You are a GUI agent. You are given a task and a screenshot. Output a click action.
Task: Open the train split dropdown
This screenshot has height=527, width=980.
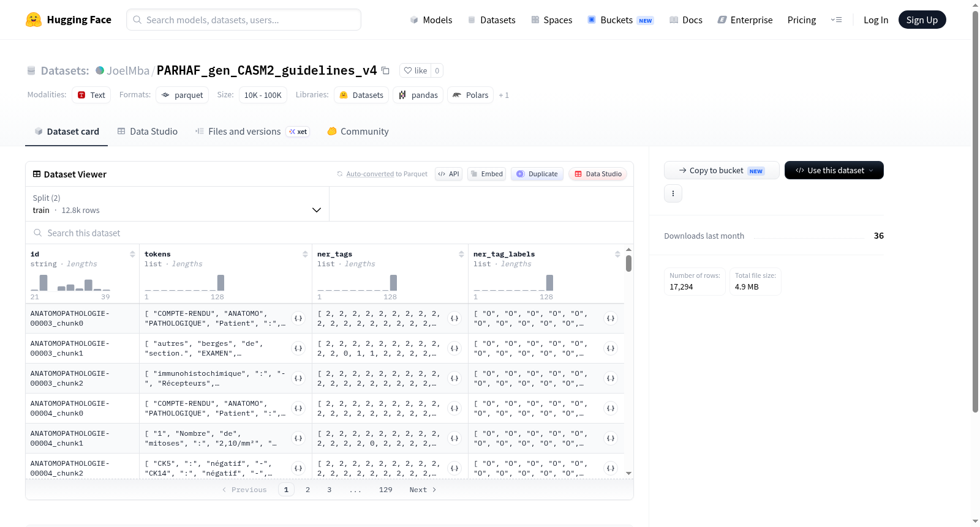tap(177, 204)
